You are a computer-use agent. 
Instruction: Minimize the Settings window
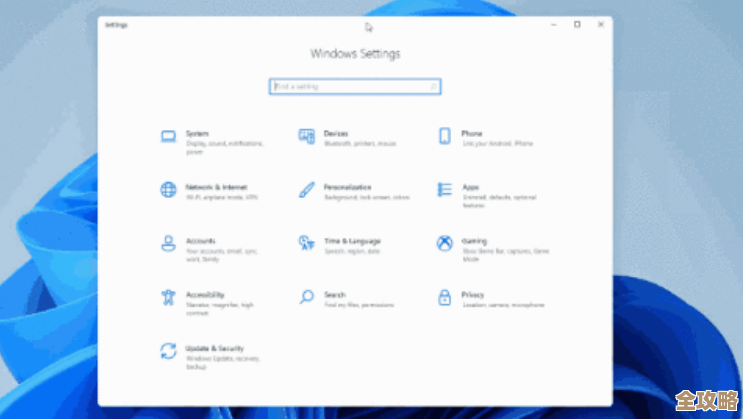[x=553, y=24]
